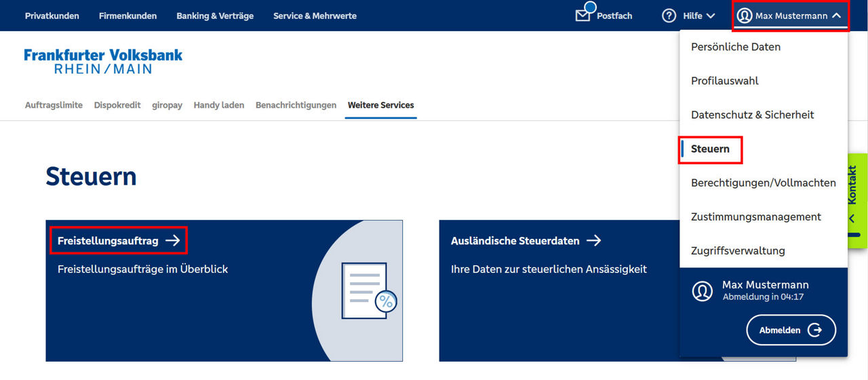868x380 pixels.
Task: Click the Hilfe question mark icon
Action: point(669,16)
